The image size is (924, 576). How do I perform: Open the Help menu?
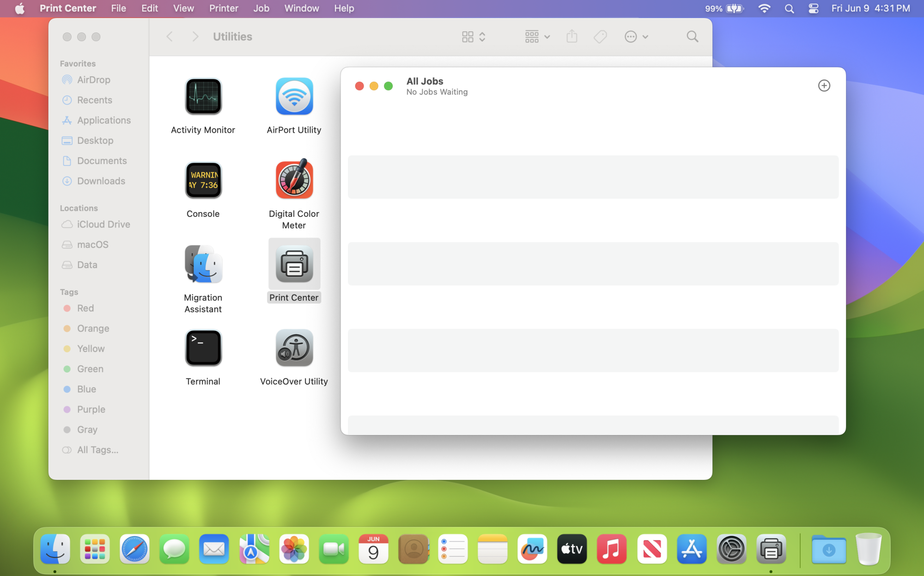[344, 8]
